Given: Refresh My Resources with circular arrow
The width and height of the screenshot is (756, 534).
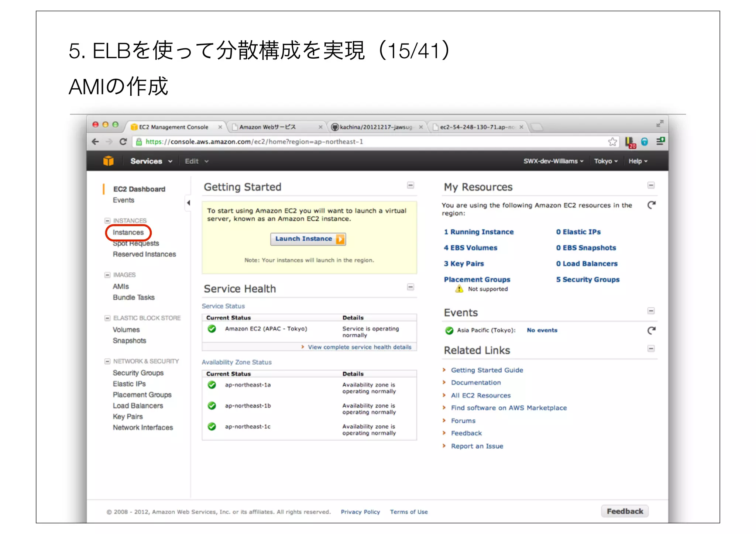Looking at the screenshot, I should 652,205.
